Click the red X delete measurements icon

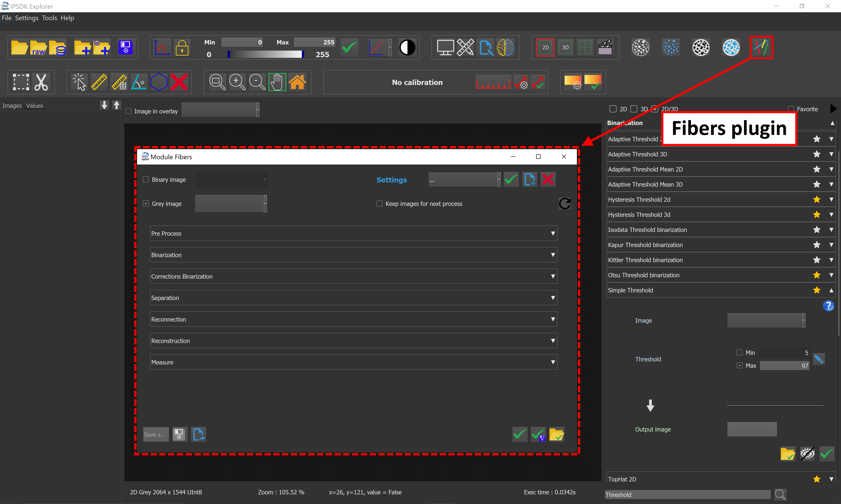point(179,82)
